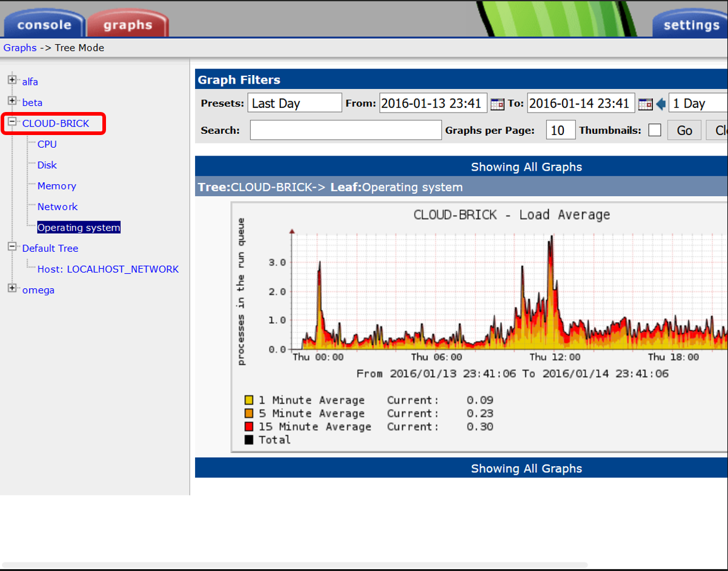728x571 pixels.
Task: Open the alfa tree link
Action: click(x=30, y=82)
